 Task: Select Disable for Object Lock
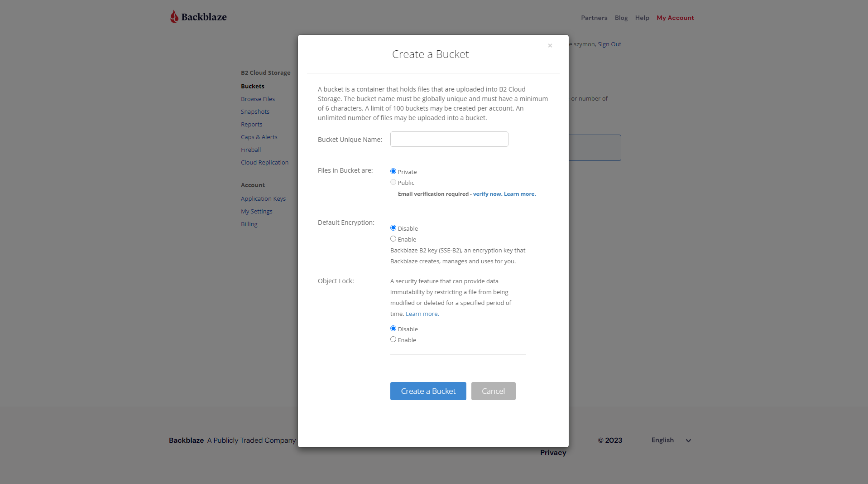coord(393,329)
